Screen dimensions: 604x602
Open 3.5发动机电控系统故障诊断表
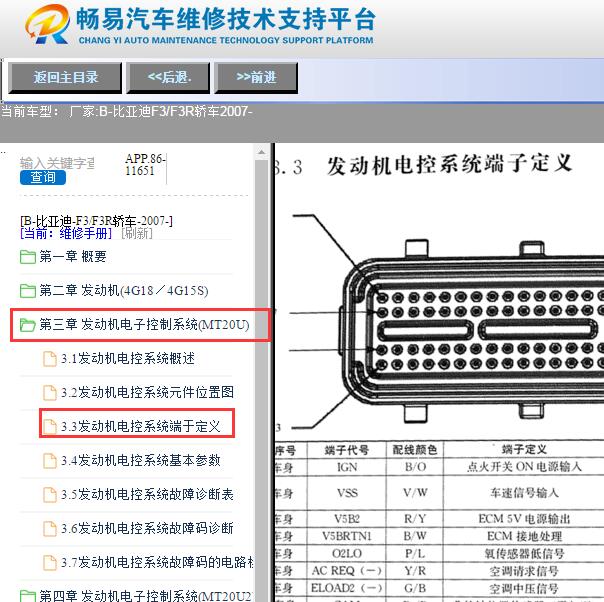click(x=147, y=495)
